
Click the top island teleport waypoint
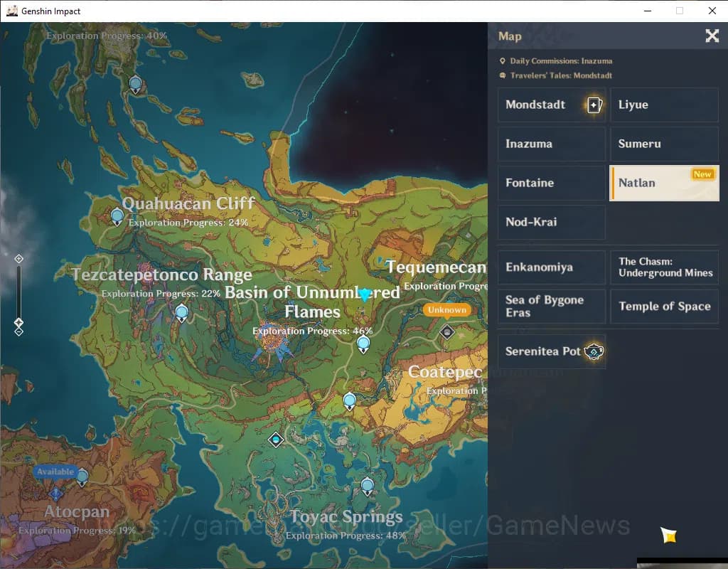[135, 84]
